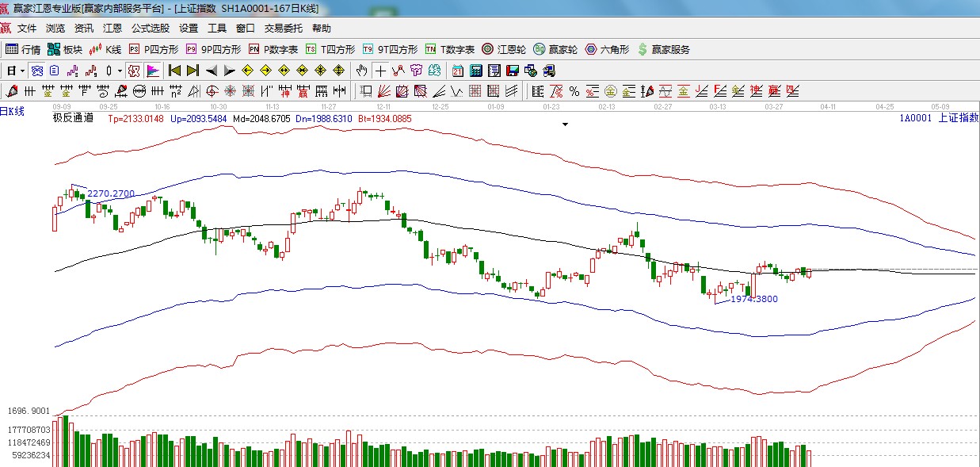Click the calculator icon in toolbar
The width and height of the screenshot is (980, 467).
pos(476,71)
